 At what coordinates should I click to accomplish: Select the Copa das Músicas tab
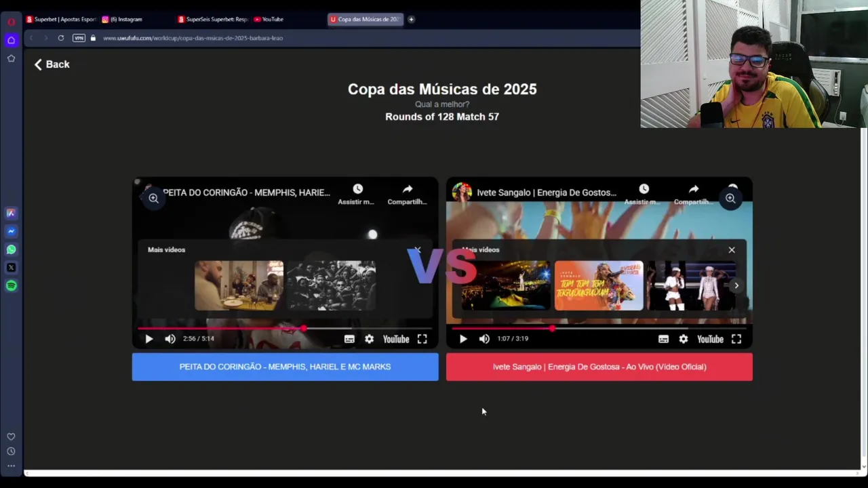coord(365,19)
